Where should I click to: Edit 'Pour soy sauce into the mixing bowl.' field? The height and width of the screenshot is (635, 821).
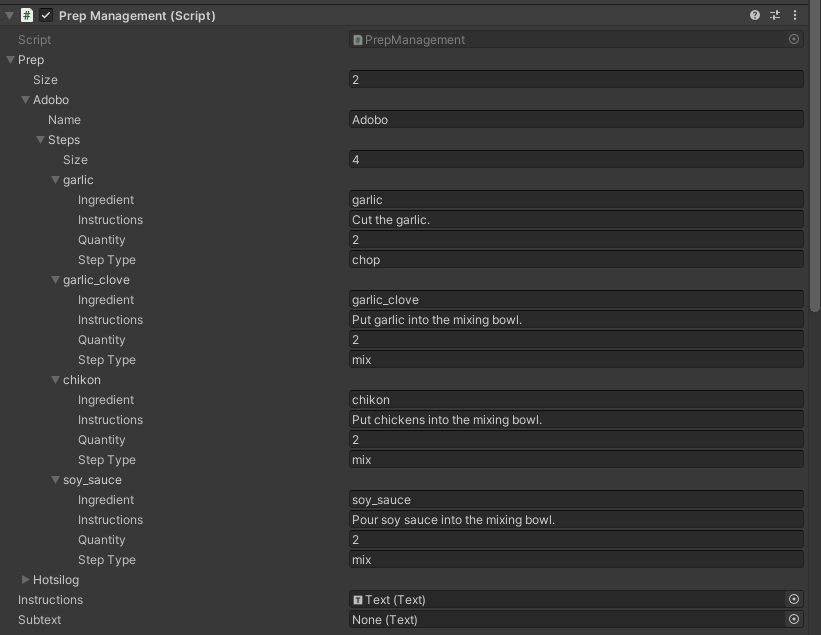(x=576, y=519)
